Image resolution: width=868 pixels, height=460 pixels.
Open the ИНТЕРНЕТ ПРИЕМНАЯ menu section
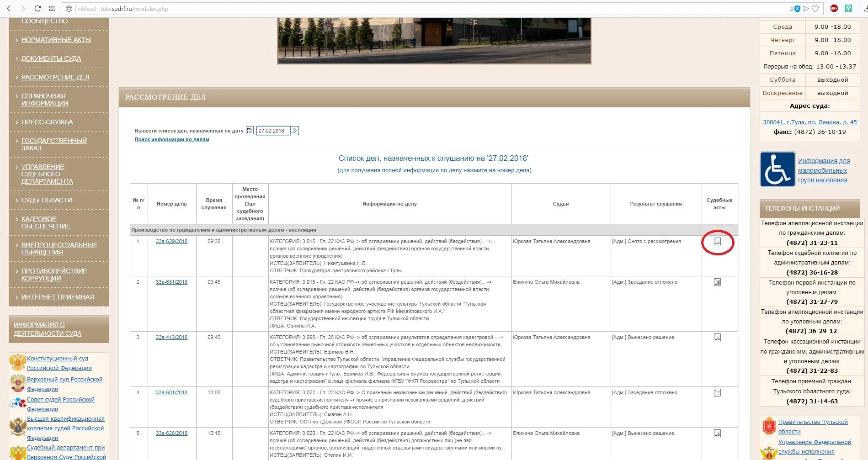point(58,297)
